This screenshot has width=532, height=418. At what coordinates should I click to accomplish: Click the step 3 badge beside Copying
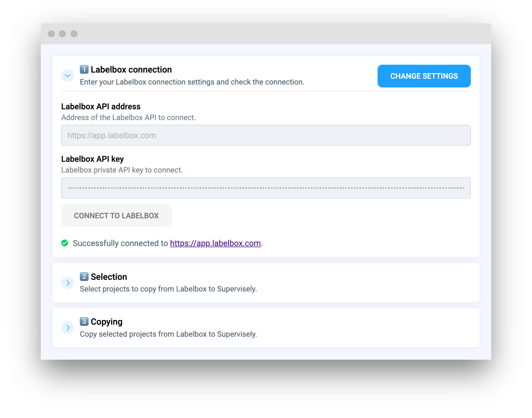(x=84, y=322)
